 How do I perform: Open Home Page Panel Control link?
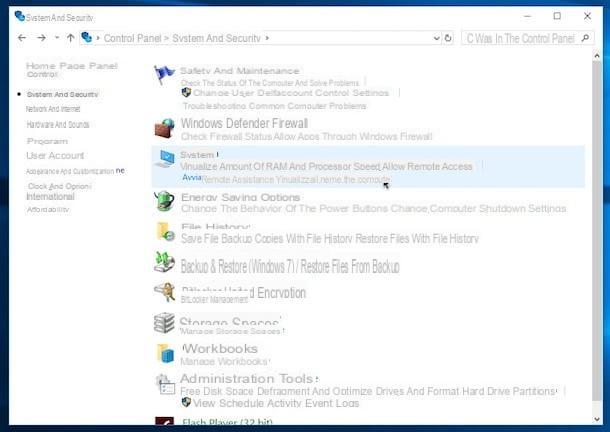72,69
